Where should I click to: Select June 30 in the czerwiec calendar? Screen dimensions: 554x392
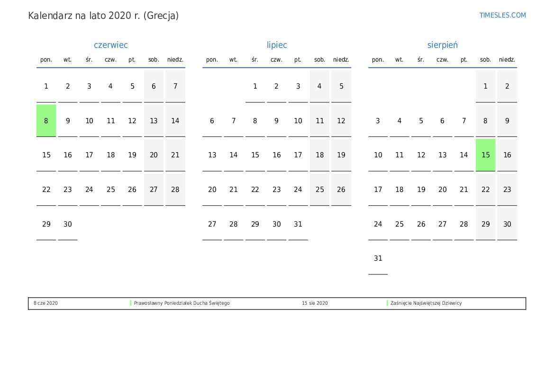tap(68, 224)
